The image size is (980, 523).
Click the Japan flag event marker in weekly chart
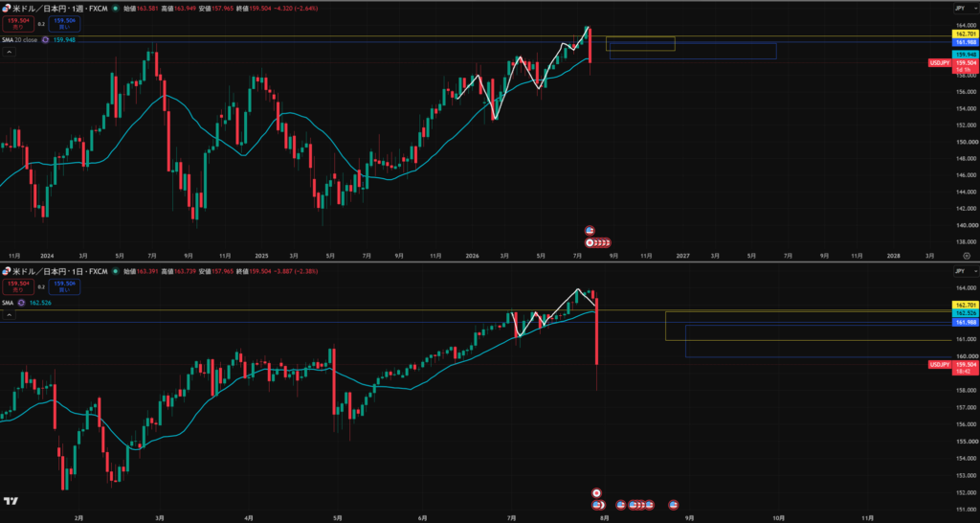[x=590, y=242]
